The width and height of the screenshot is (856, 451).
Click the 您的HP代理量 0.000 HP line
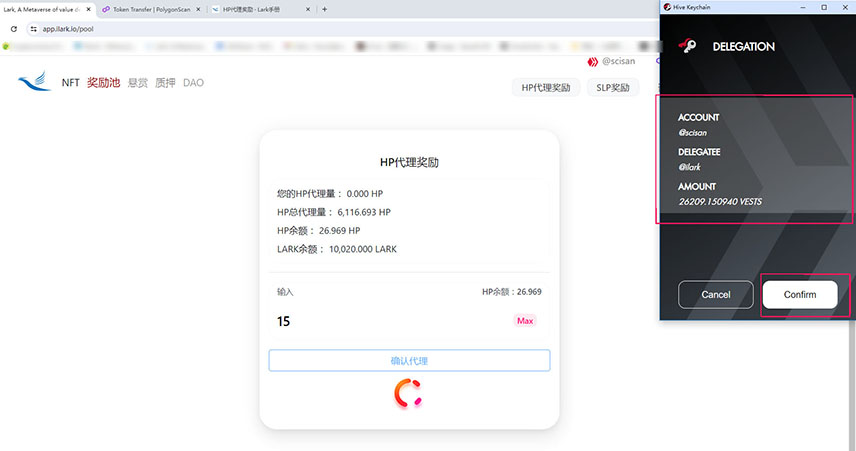click(330, 193)
